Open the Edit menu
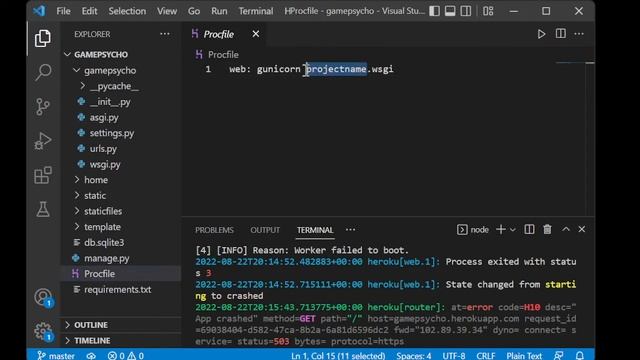The height and width of the screenshot is (360, 640). tap(89, 11)
